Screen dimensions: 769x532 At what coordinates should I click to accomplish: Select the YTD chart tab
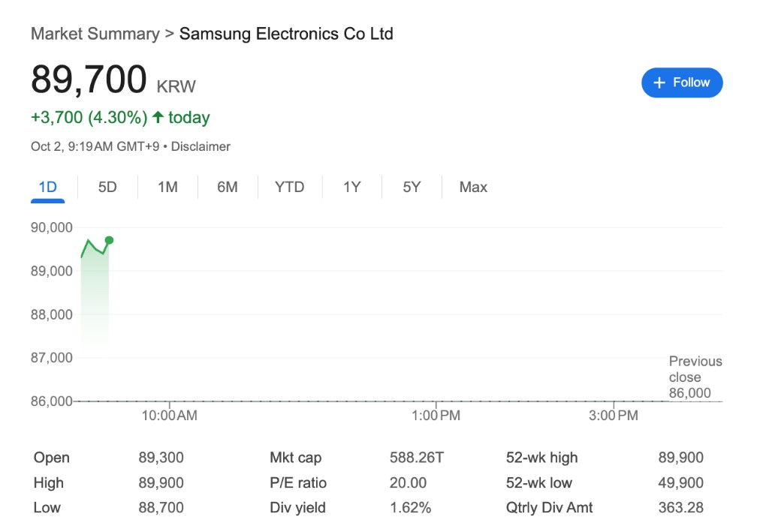coord(289,187)
